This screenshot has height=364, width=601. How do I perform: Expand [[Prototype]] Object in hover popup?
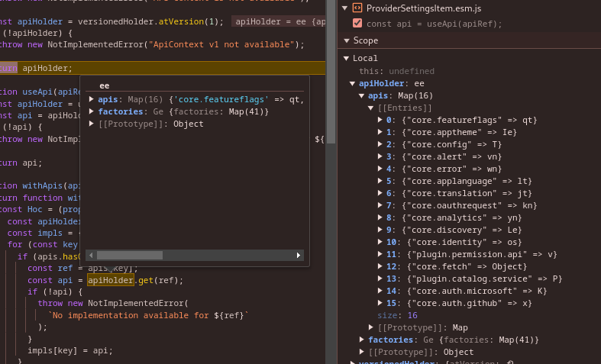pyautogui.click(x=92, y=124)
